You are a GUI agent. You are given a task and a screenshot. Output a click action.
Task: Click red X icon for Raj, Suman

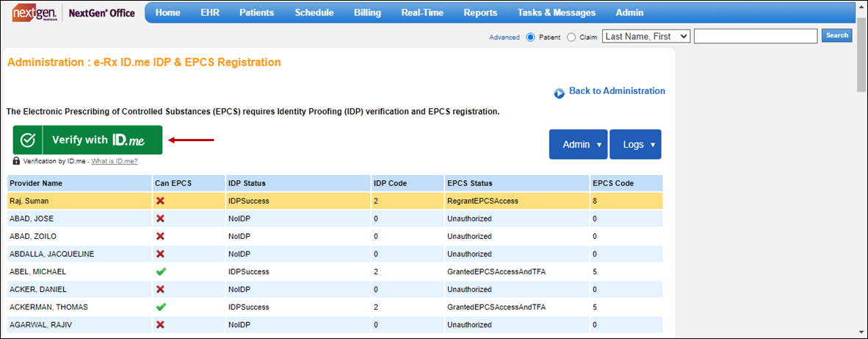pyautogui.click(x=160, y=201)
